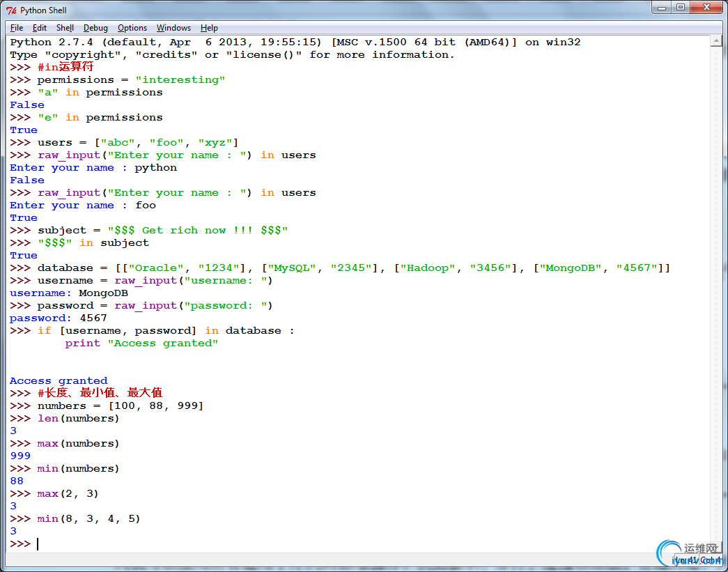This screenshot has height=572, width=728.
Task: Open the File menu
Action: coord(17,28)
